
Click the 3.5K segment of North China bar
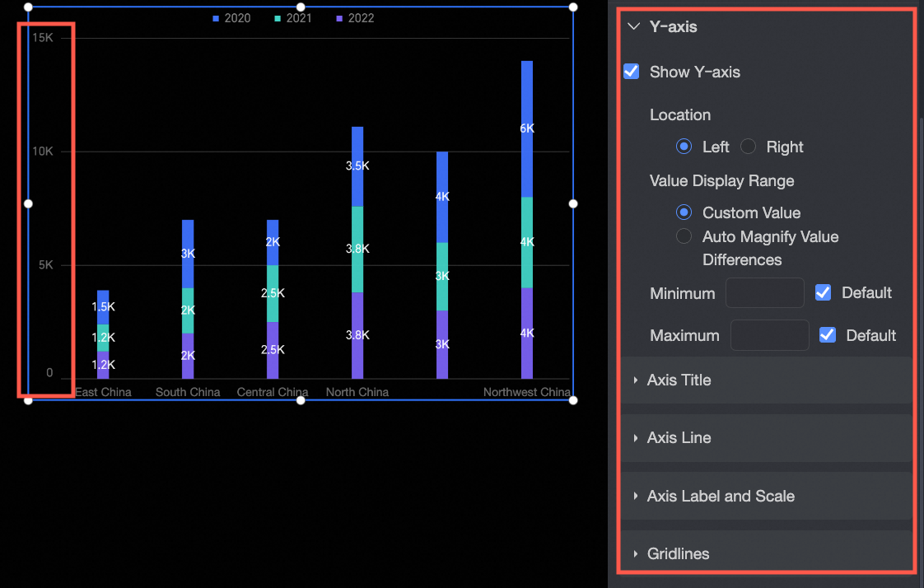coord(357,166)
